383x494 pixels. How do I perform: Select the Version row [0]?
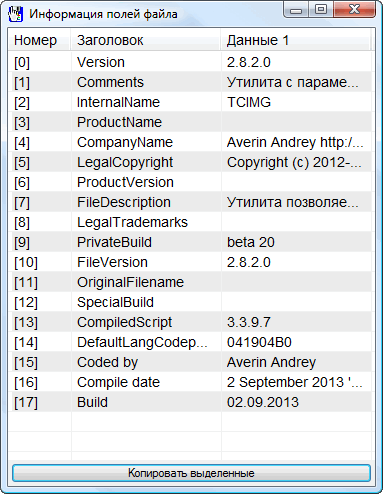[x=190, y=62]
